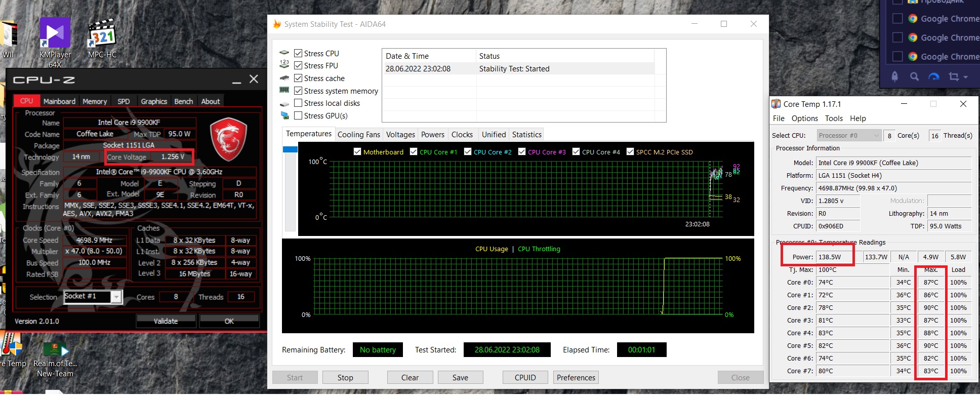Switch to the SPD tab in CPU-Z
This screenshot has height=395, width=980.
pyautogui.click(x=124, y=101)
